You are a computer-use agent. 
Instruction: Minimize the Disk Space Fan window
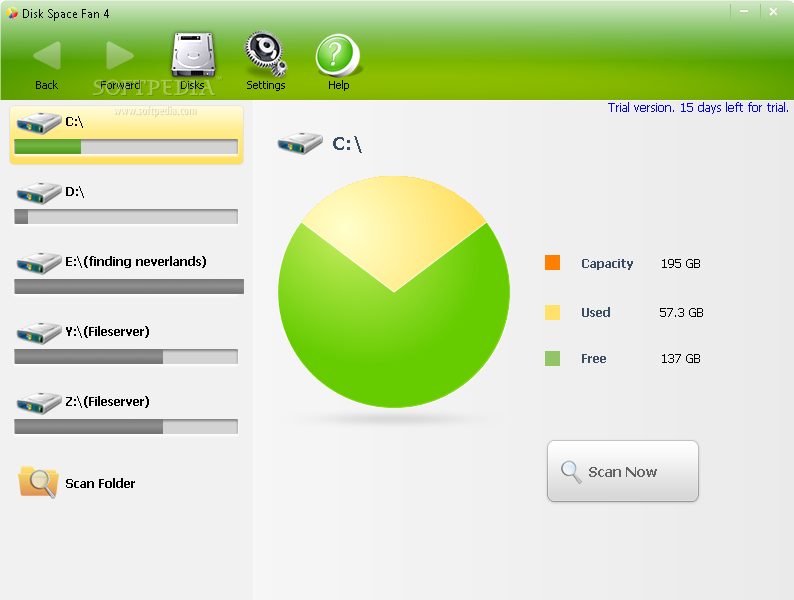744,11
